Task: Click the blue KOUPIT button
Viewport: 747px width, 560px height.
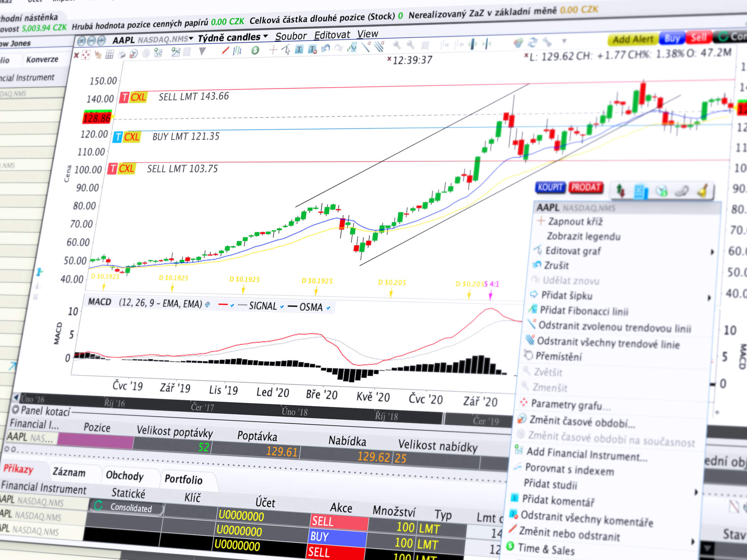Action: [550, 187]
